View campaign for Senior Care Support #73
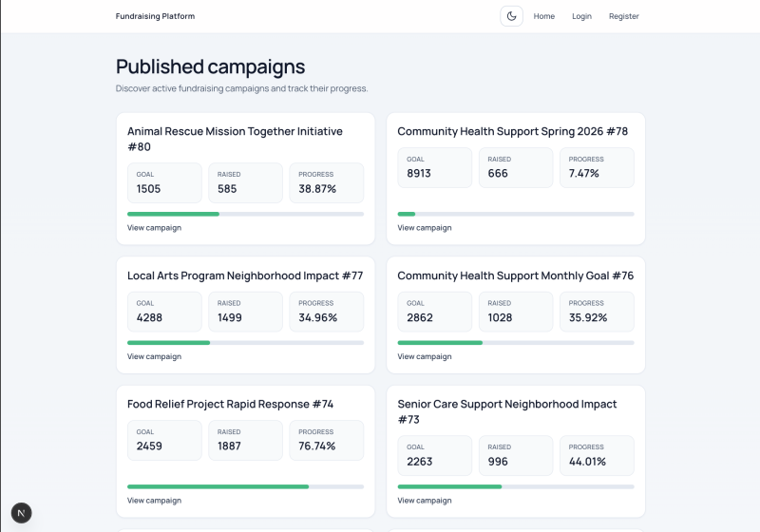This screenshot has width=760, height=532. pyautogui.click(x=425, y=501)
